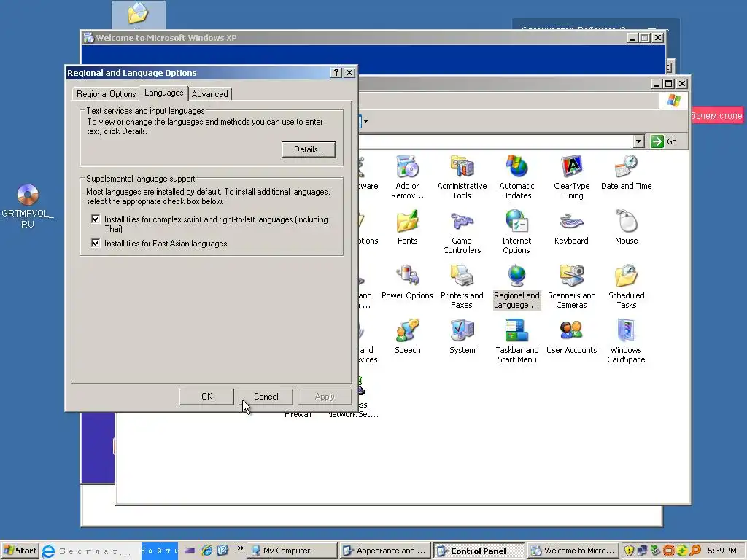Open the System icon
747x560 pixels.
(462, 337)
